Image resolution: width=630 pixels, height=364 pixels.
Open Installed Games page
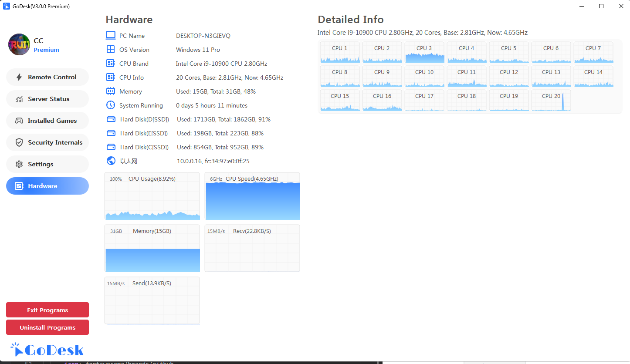pyautogui.click(x=47, y=121)
